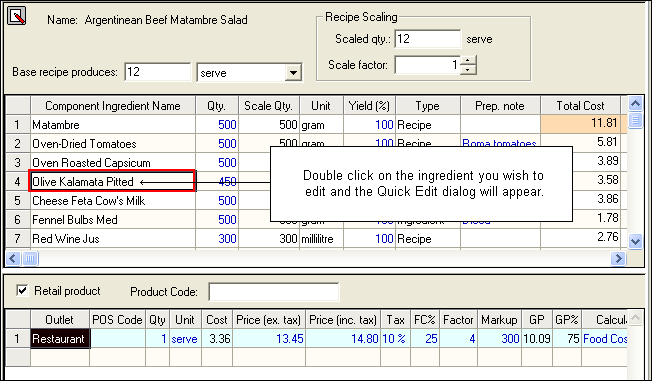
Task: Select Cheese Feta Cow's Milk ingredient
Action: [x=113, y=200]
